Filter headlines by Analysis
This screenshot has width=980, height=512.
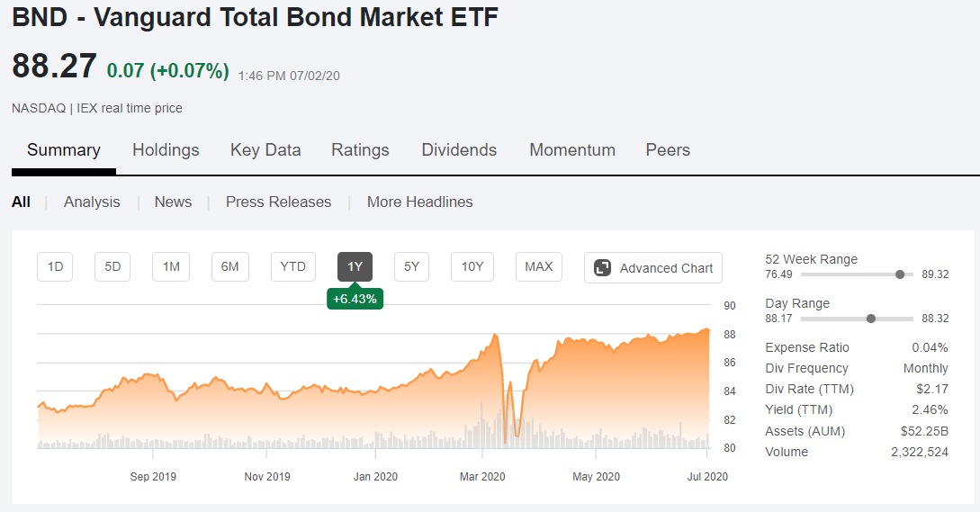tap(92, 202)
